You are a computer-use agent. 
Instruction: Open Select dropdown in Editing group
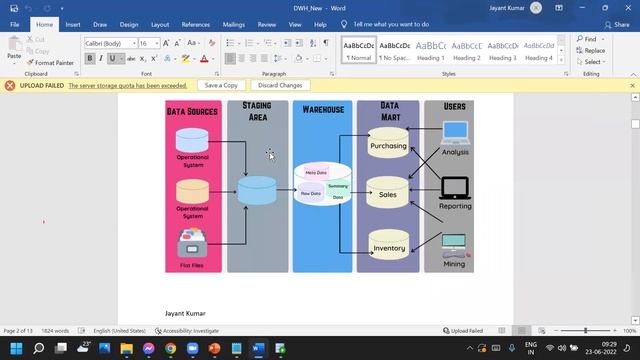point(591,62)
